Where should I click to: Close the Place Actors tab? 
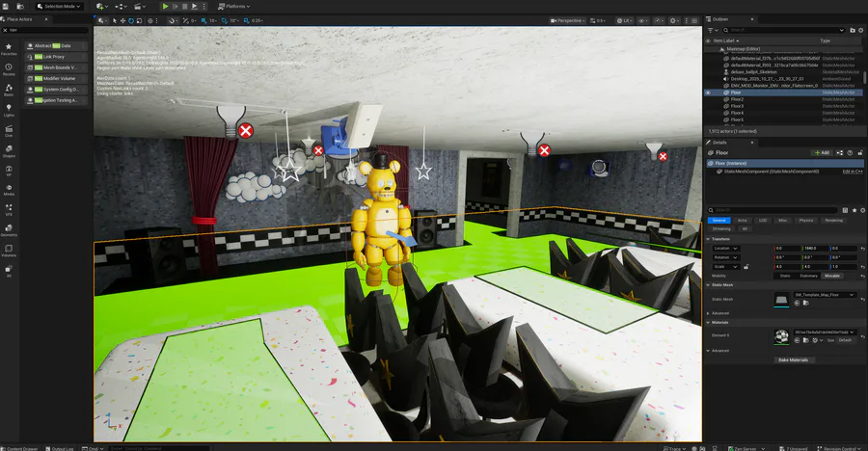46,19
